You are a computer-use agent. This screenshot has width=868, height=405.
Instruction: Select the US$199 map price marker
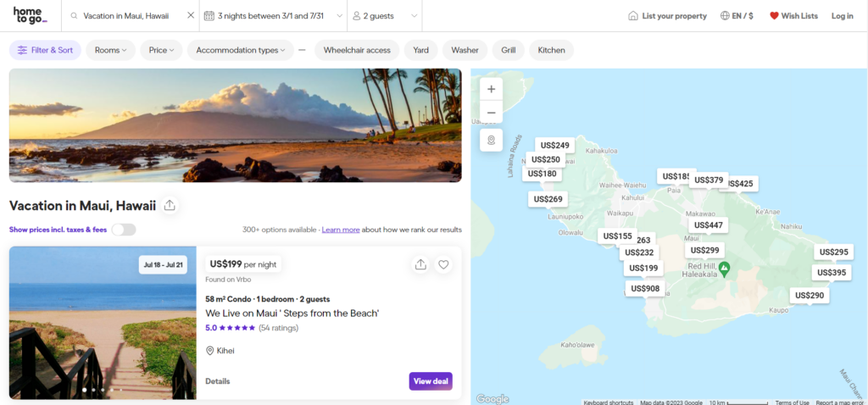(x=644, y=269)
